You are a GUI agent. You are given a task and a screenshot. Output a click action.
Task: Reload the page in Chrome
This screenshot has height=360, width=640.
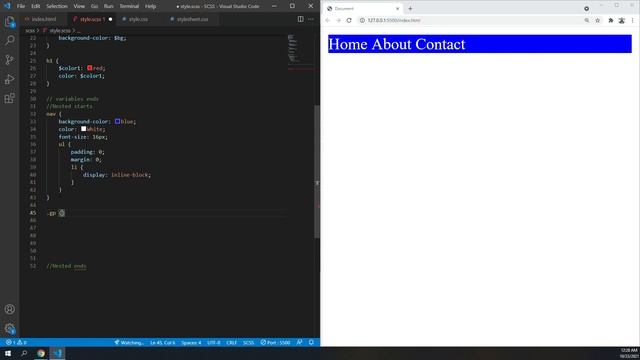[349, 20]
